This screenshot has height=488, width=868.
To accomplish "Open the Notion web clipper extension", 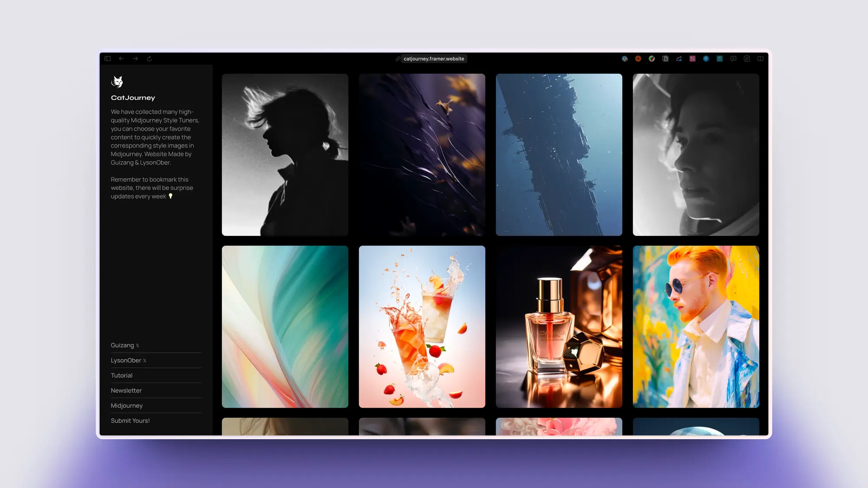I will click(x=665, y=59).
